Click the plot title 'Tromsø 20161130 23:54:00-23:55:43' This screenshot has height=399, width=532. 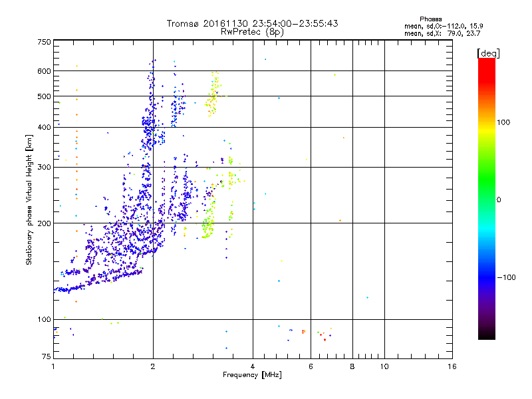tap(252, 23)
